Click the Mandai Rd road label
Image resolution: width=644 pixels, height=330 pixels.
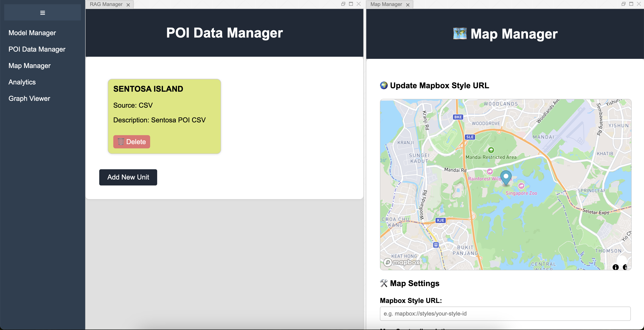point(455,170)
